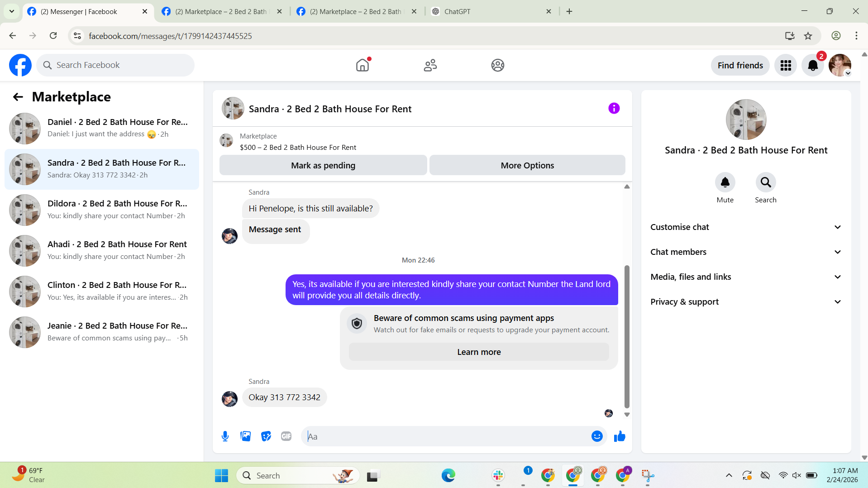868x488 pixels.
Task: Switch to the ChatGPT tab
Action: [x=491, y=12]
